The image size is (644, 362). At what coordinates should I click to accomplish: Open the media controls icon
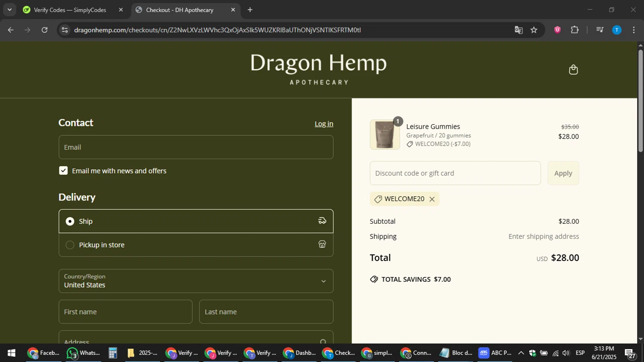(x=600, y=30)
